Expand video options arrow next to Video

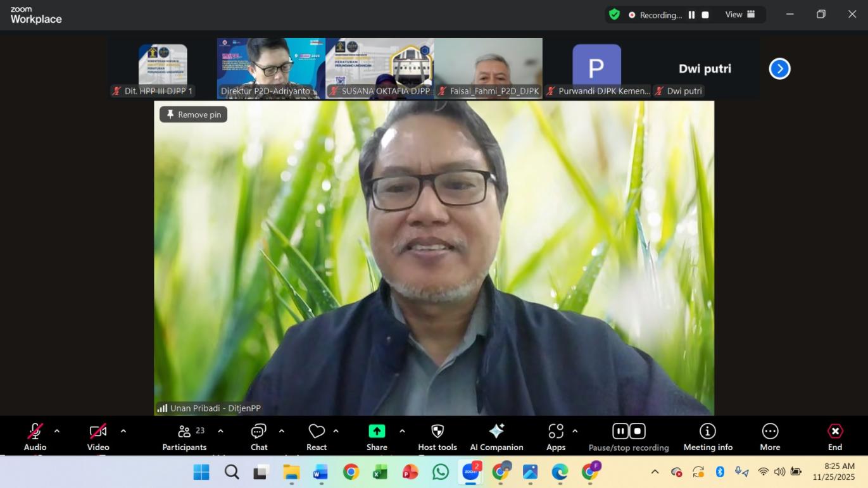[x=123, y=431]
